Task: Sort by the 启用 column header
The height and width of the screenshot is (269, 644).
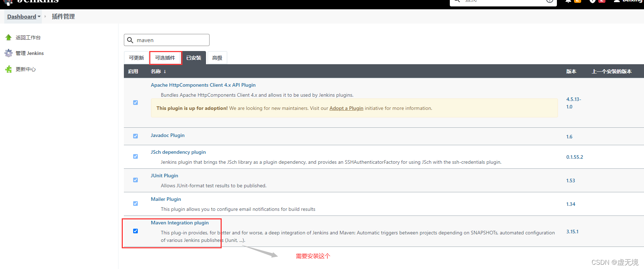Action: (x=133, y=71)
